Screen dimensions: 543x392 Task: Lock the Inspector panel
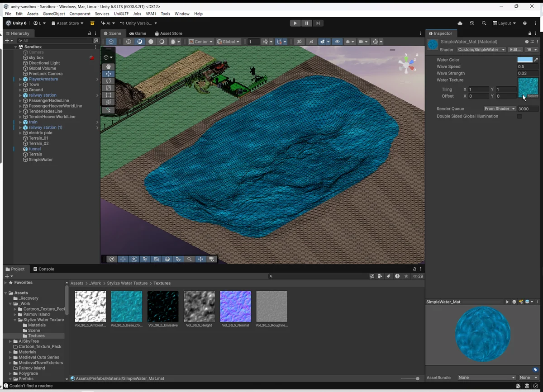(x=530, y=33)
